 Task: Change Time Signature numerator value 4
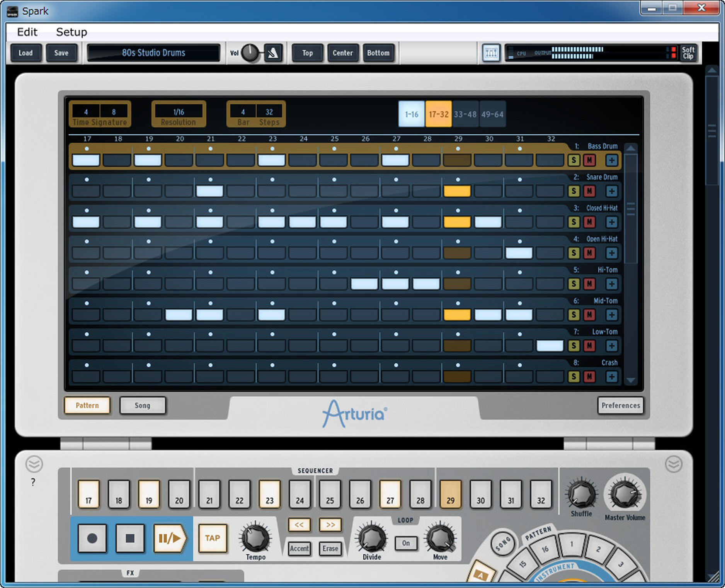pyautogui.click(x=86, y=112)
